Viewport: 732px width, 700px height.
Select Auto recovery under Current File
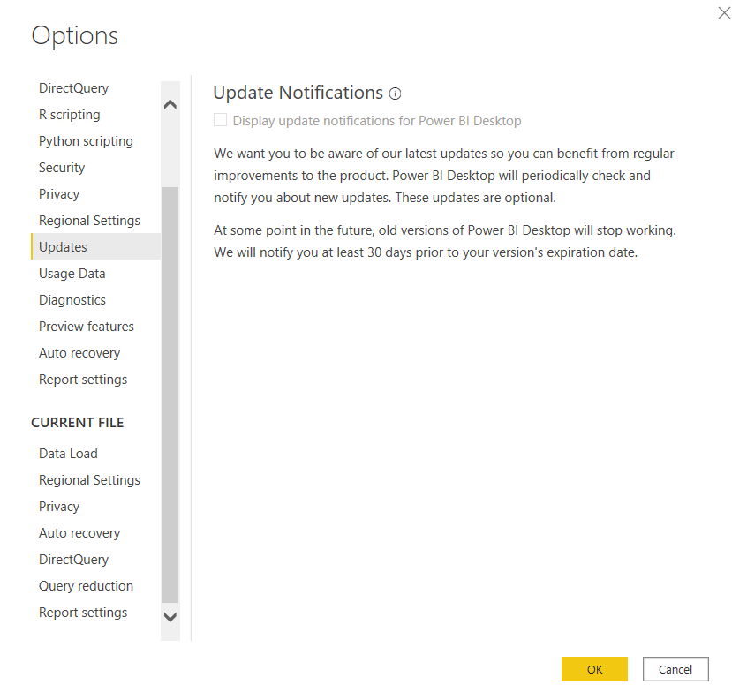pyautogui.click(x=79, y=533)
